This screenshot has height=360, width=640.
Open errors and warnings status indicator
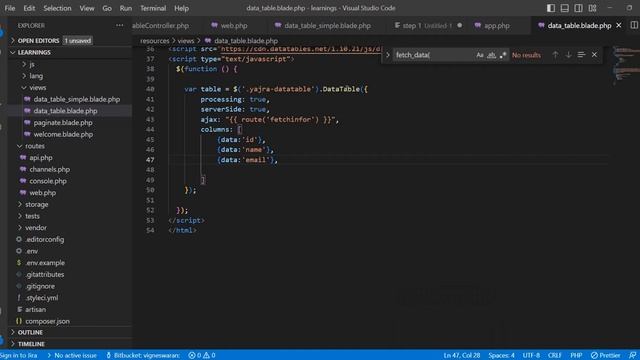coord(202,356)
